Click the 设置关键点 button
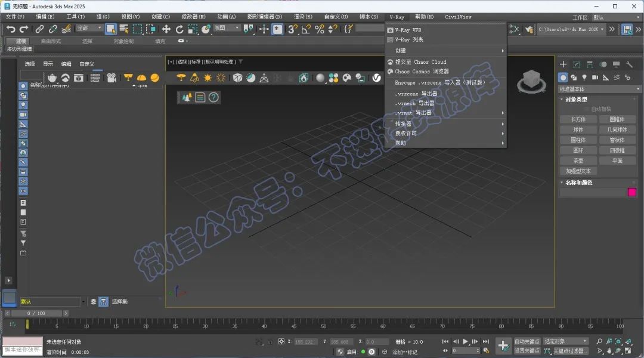Viewport: 644px width, 358px height. point(527,351)
